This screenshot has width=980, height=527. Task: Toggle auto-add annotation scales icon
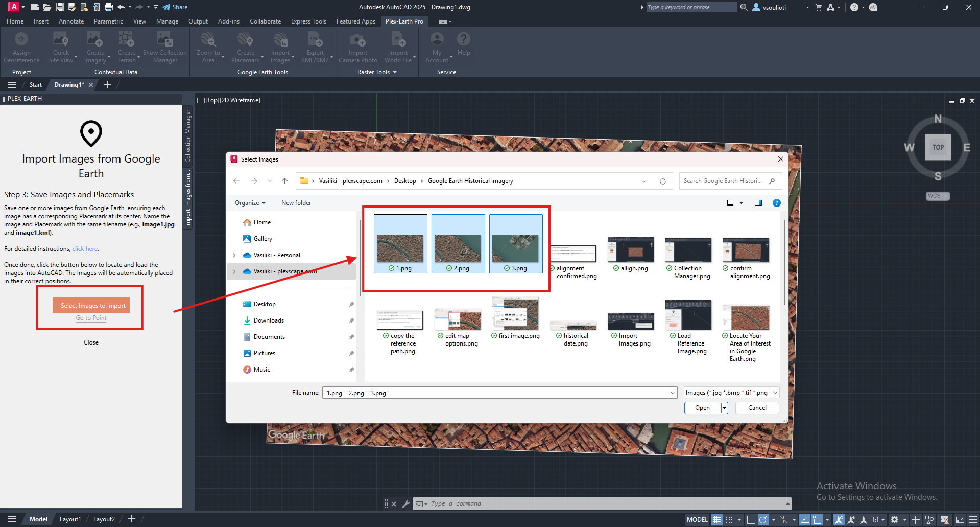coord(851,520)
